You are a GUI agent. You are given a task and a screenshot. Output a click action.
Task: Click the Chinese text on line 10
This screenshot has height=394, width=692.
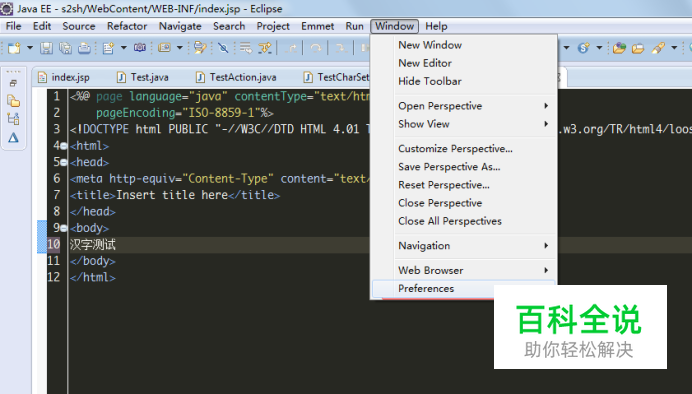click(93, 244)
